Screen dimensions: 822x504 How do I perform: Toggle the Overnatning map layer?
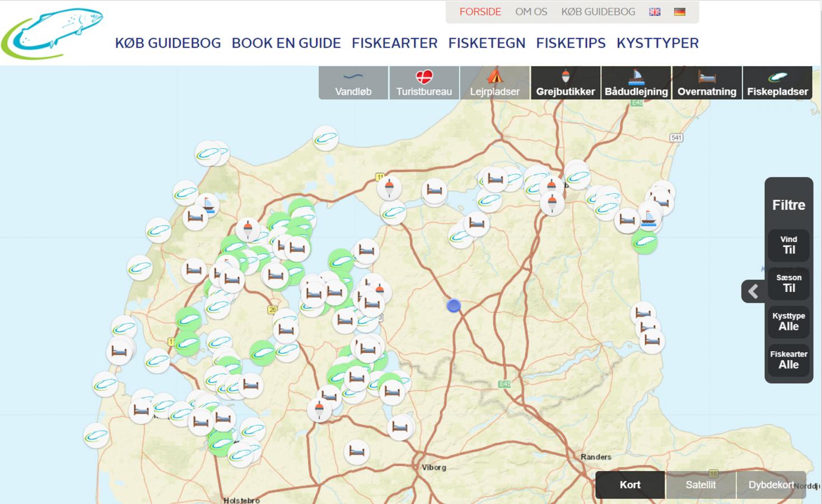pos(707,83)
